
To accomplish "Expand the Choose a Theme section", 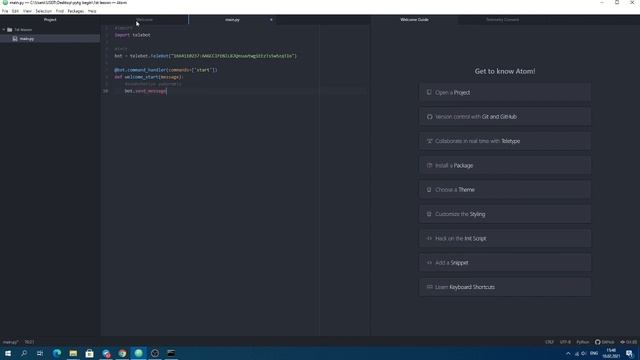I will click(x=505, y=190).
